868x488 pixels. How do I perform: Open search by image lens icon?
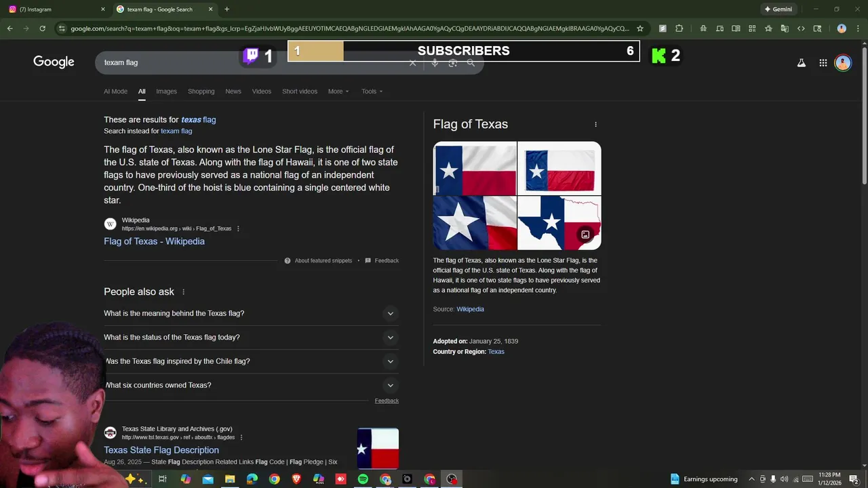pos(453,62)
